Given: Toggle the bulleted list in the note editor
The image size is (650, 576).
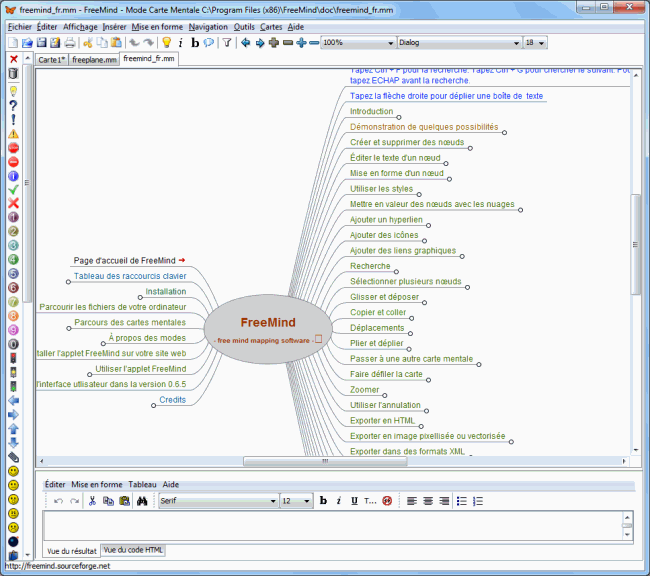Looking at the screenshot, I should click(461, 501).
